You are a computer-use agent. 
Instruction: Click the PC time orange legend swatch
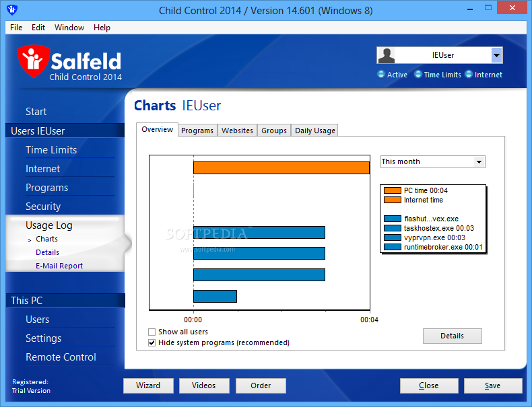pos(393,190)
